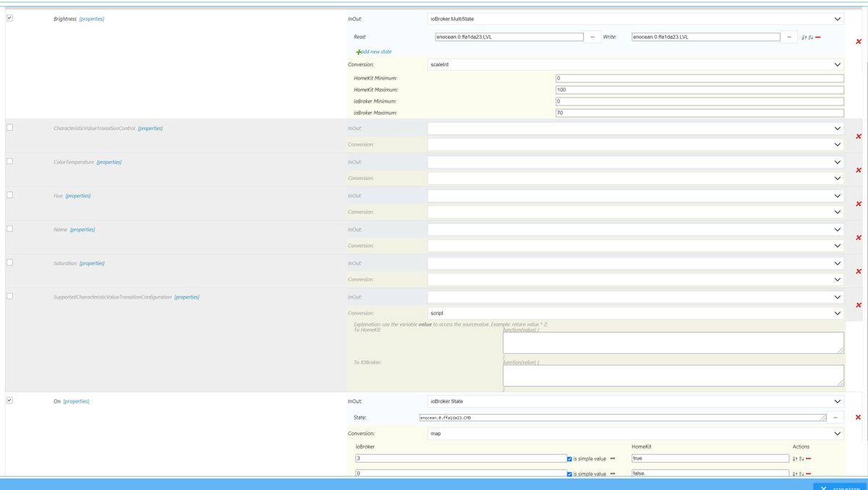
Task: Click the ioBroker Minimum field
Action: pyautogui.click(x=699, y=101)
